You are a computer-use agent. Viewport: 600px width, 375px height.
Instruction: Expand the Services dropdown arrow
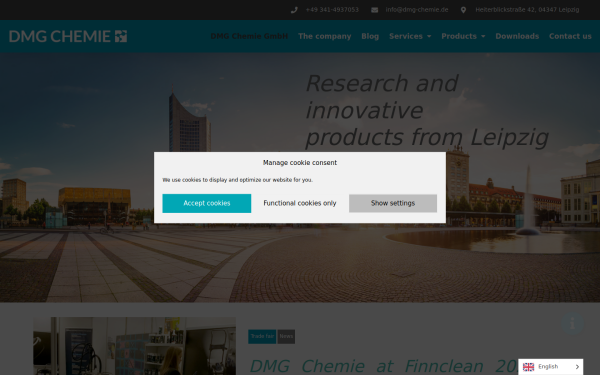click(429, 36)
